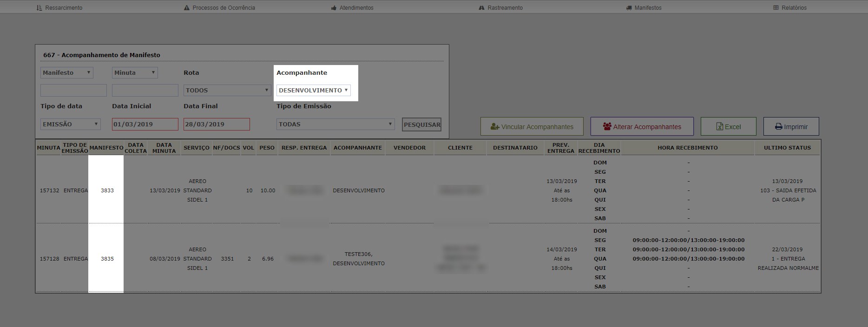Open the Tipo de data dropdown
Image resolution: width=868 pixels, height=327 pixels.
[70, 124]
